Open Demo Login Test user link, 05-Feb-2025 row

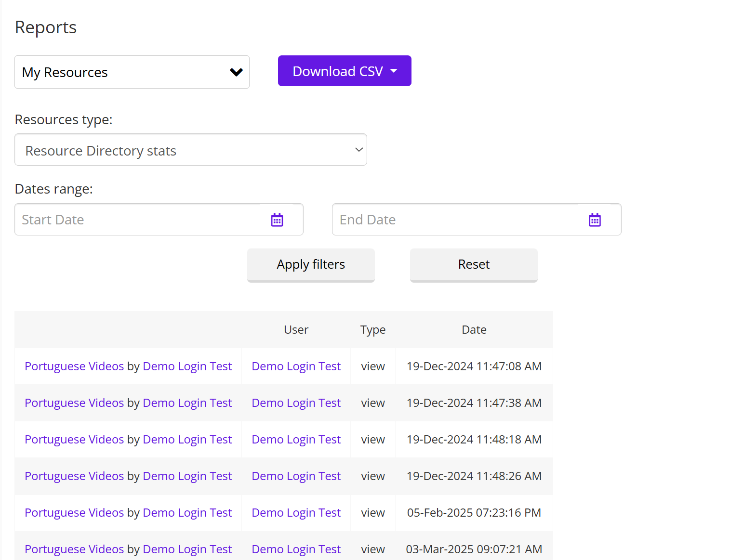tap(296, 513)
